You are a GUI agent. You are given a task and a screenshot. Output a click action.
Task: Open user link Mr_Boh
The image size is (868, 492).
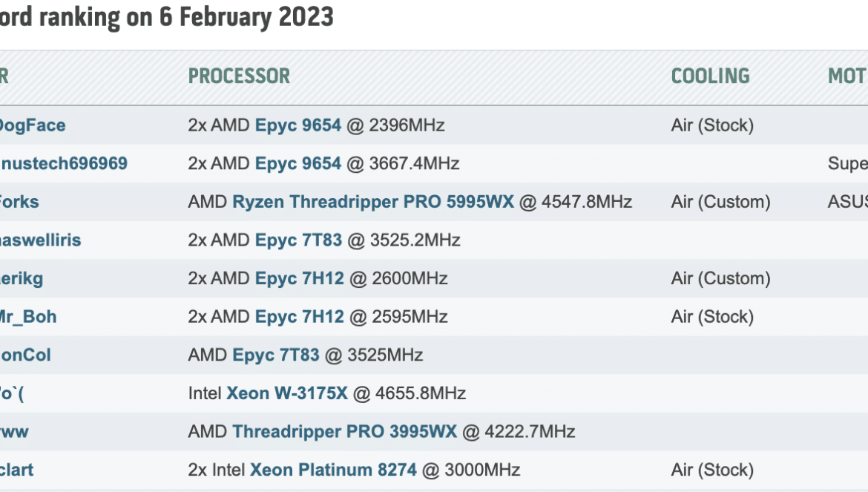(28, 317)
